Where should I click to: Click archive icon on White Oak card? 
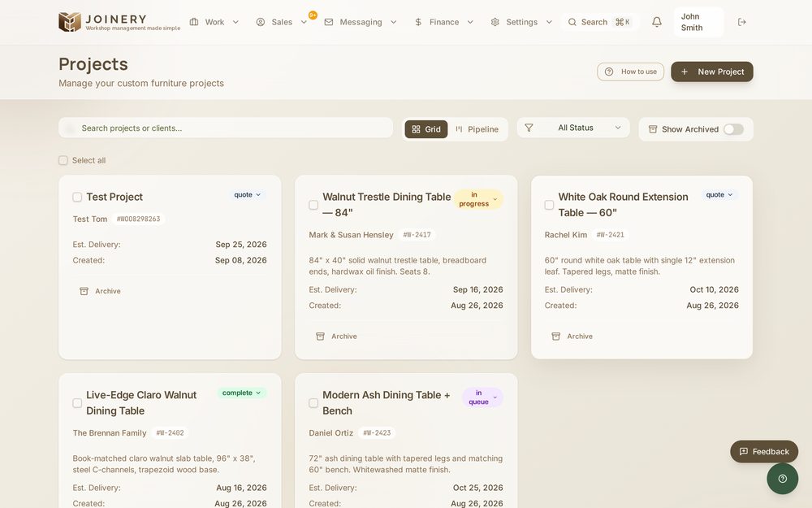point(555,336)
